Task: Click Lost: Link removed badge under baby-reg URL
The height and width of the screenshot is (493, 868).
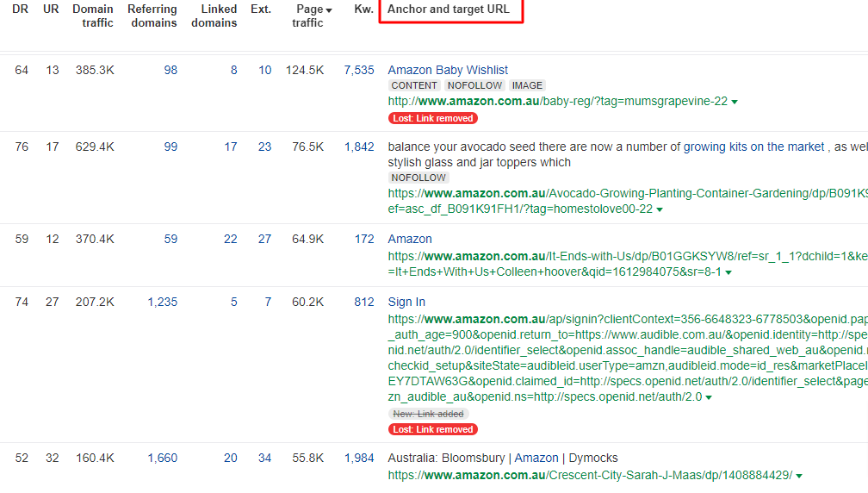Action: (433, 119)
